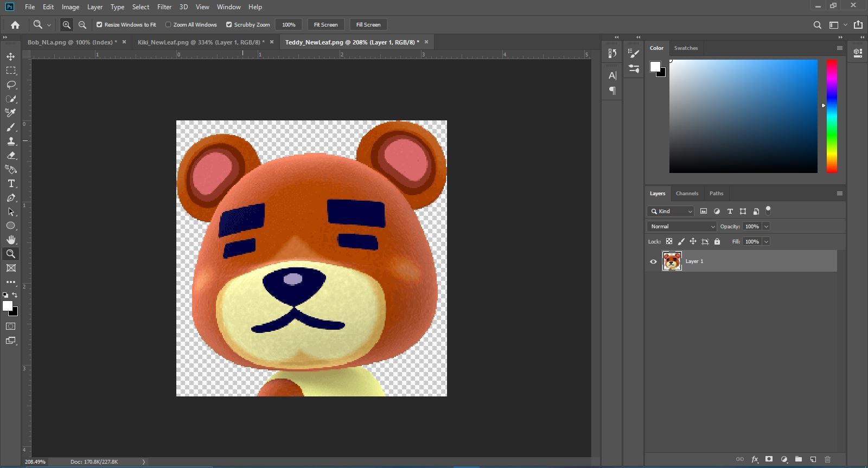Open the Select menu
Viewport: 868px width, 468px height.
click(141, 7)
